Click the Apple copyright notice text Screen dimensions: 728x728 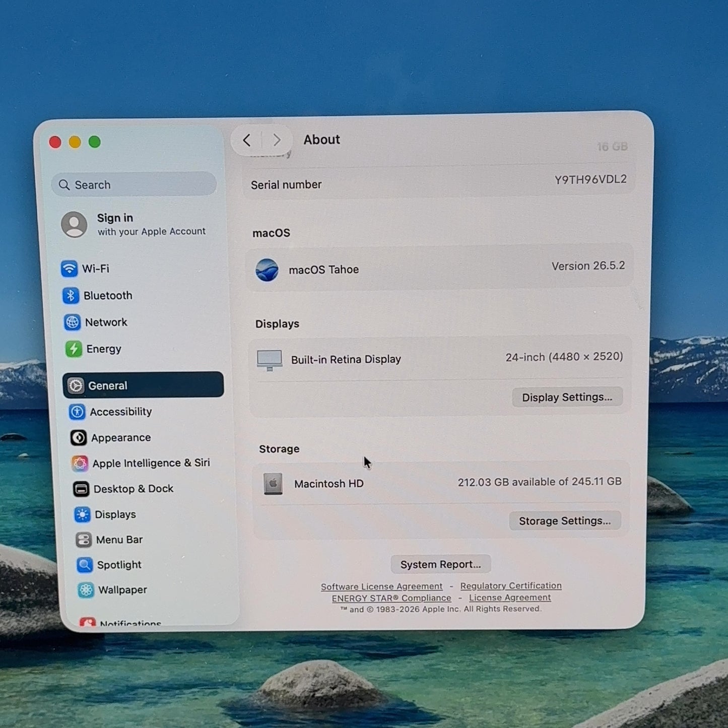[441, 609]
